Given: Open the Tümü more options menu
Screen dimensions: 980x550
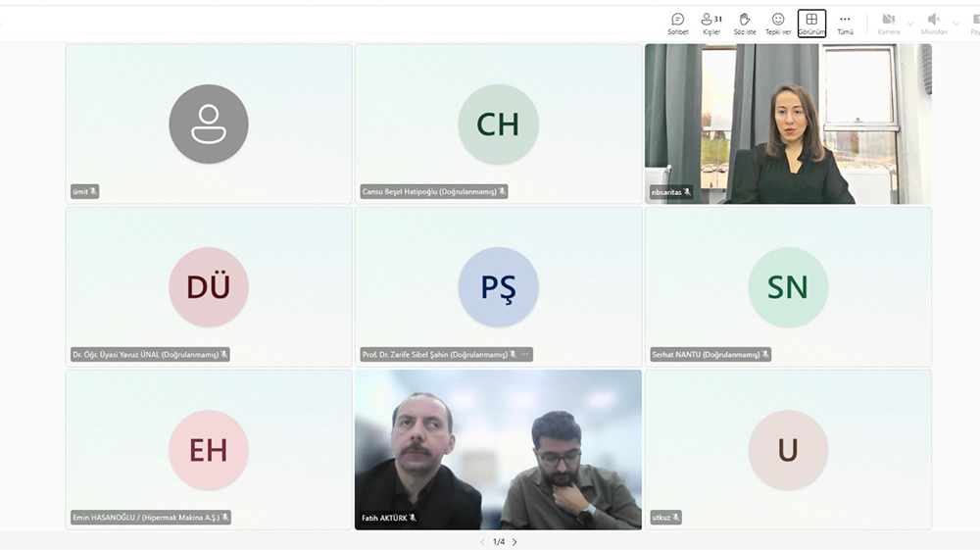Looking at the screenshot, I should click(x=845, y=24).
